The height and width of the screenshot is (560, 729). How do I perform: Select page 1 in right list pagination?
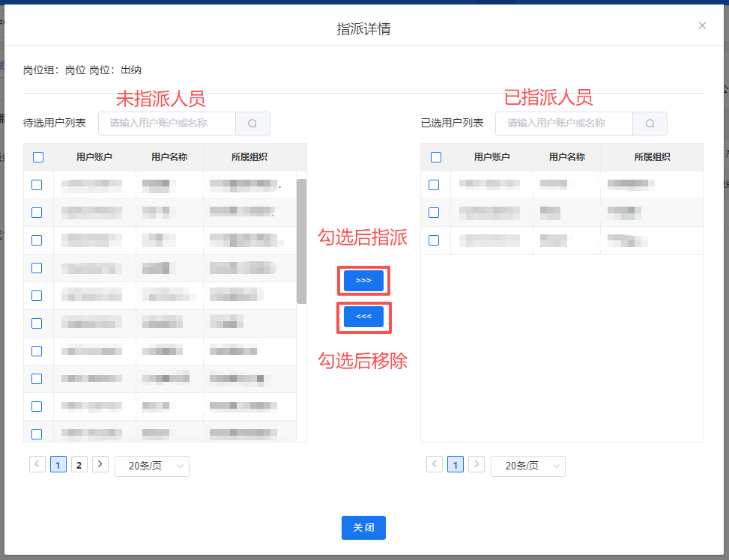pyautogui.click(x=456, y=465)
